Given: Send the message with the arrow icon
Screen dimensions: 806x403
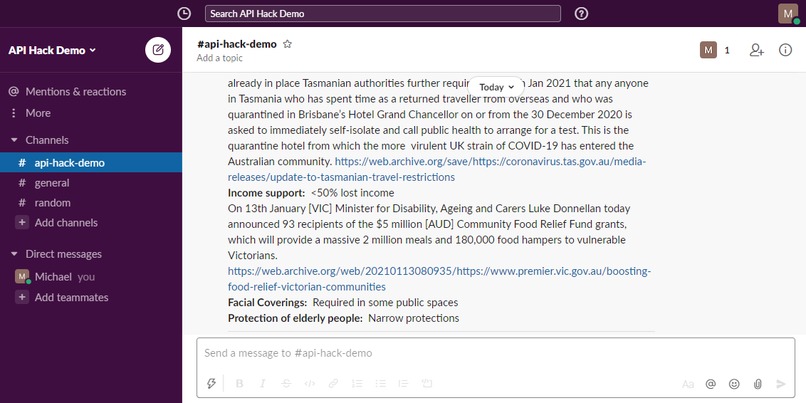Looking at the screenshot, I should [x=781, y=384].
